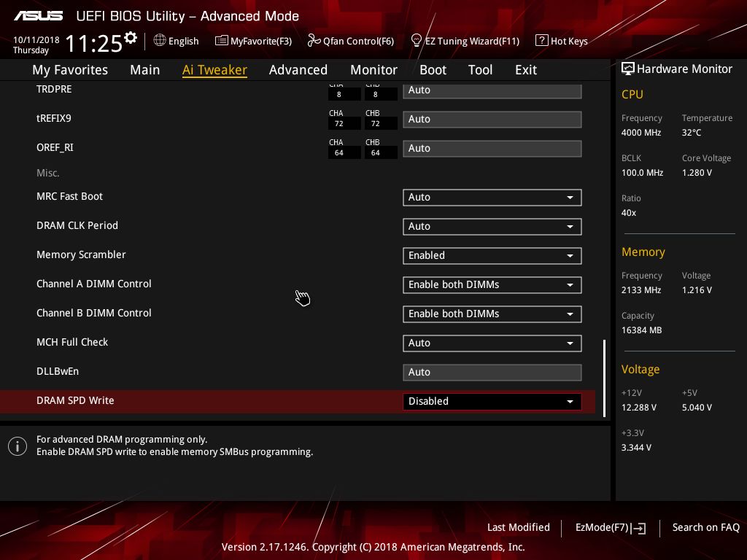Click the EzMode exit arrow icon

(639, 528)
